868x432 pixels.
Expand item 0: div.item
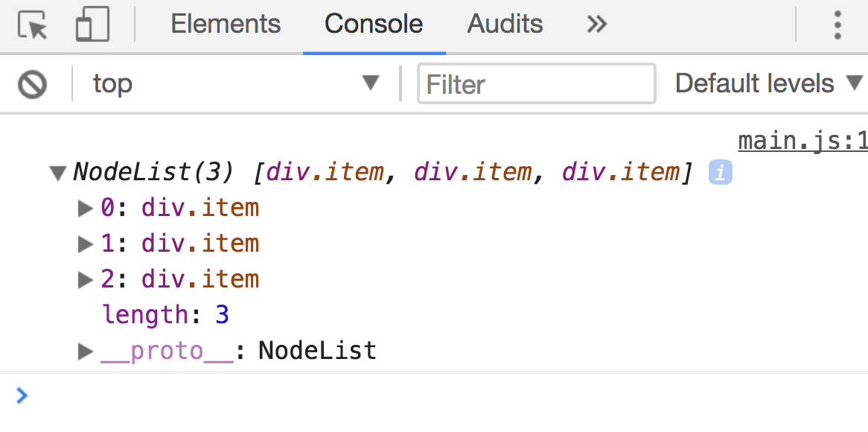[x=84, y=208]
